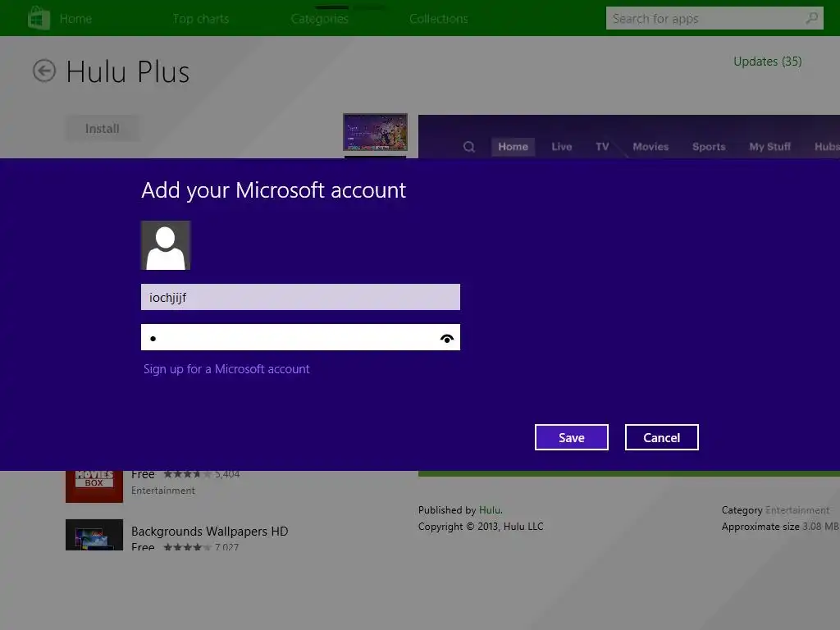Click the username field containing iochjijf

300,297
